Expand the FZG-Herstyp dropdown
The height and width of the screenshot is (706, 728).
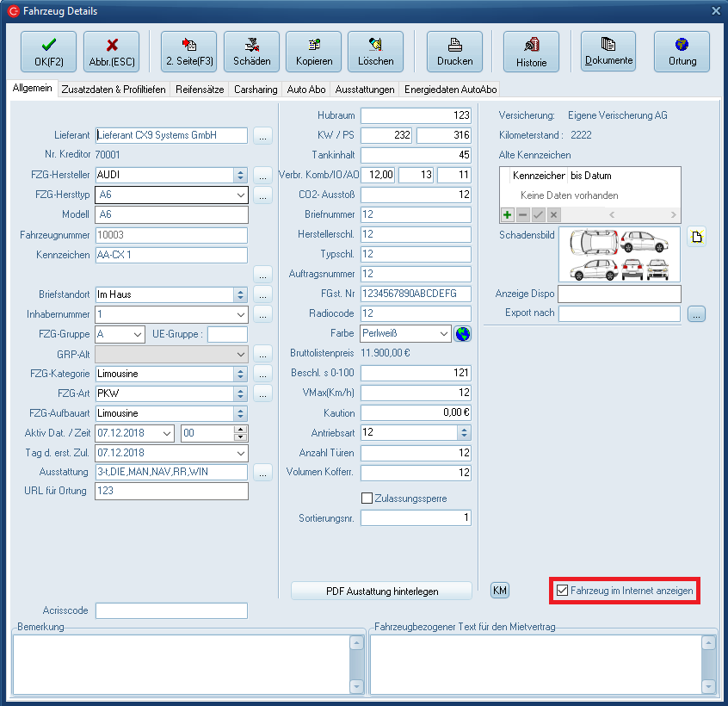pos(240,195)
